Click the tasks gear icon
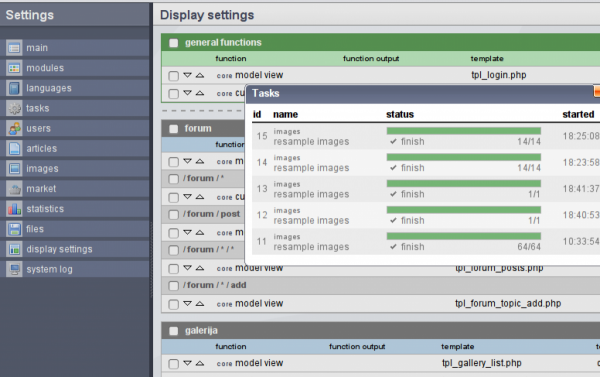Viewport: 600px width, 377px height. pyautogui.click(x=14, y=108)
